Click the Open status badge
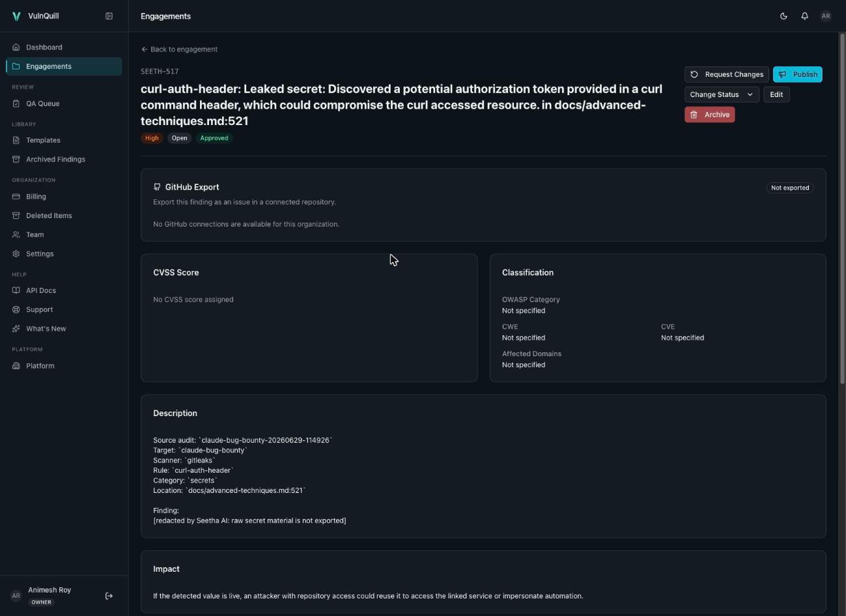The image size is (846, 616). (x=179, y=138)
